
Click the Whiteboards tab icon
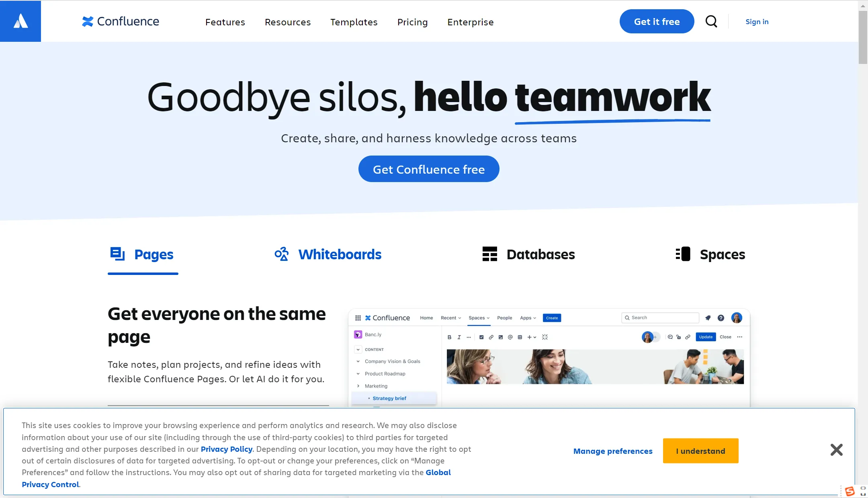(x=282, y=254)
